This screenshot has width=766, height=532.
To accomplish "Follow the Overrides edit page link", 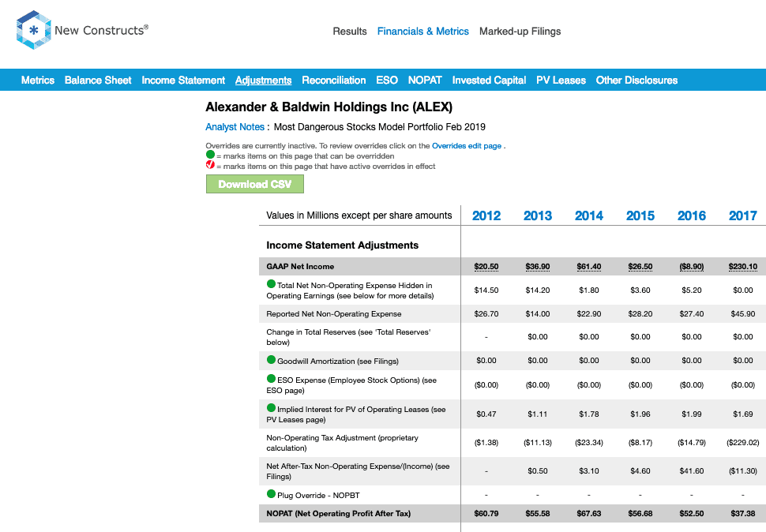I will [x=467, y=145].
